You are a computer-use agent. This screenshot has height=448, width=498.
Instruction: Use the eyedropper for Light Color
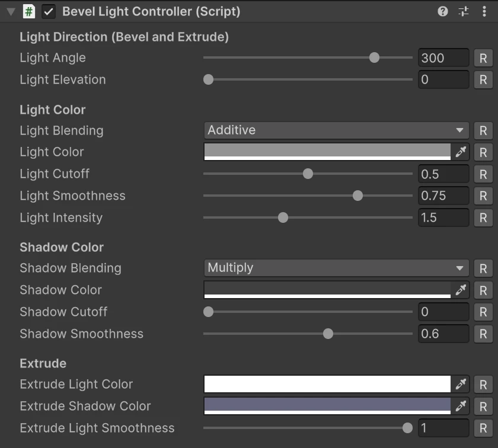461,152
